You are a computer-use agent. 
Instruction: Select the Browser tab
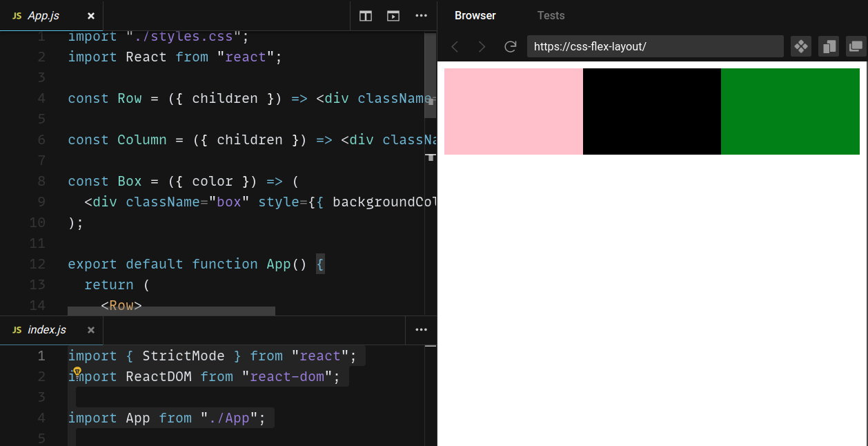point(475,15)
